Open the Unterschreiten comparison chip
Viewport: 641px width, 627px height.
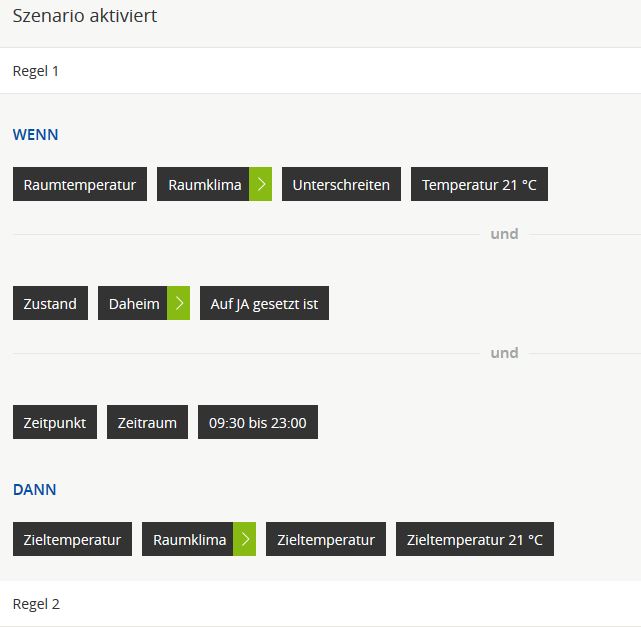[x=341, y=184]
